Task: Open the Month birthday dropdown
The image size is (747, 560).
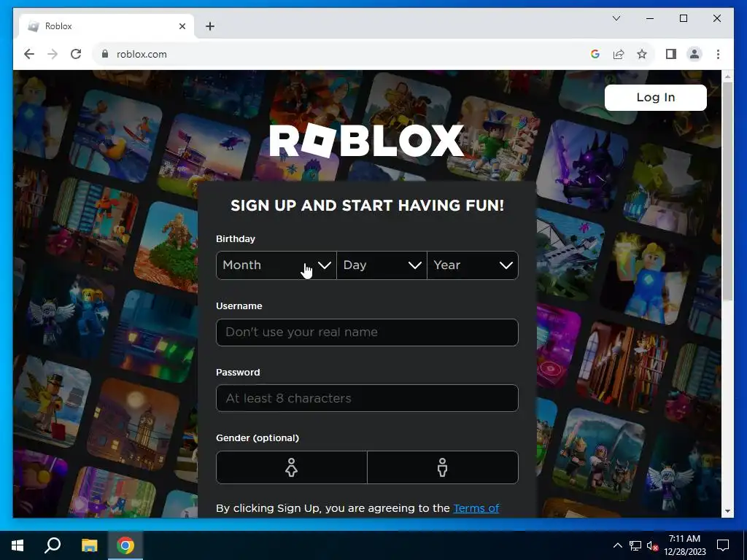Action: (x=276, y=265)
